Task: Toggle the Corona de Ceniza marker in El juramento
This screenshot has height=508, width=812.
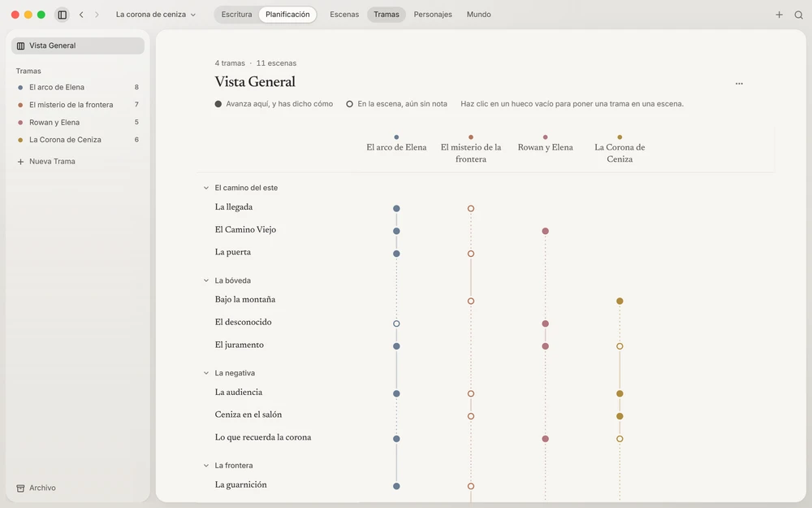Action: [620, 346]
